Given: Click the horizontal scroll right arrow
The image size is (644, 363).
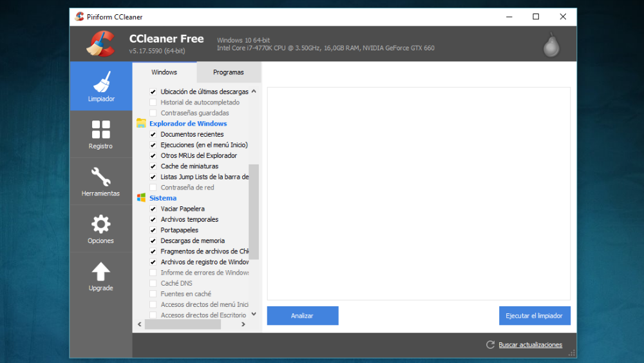Looking at the screenshot, I should (243, 324).
